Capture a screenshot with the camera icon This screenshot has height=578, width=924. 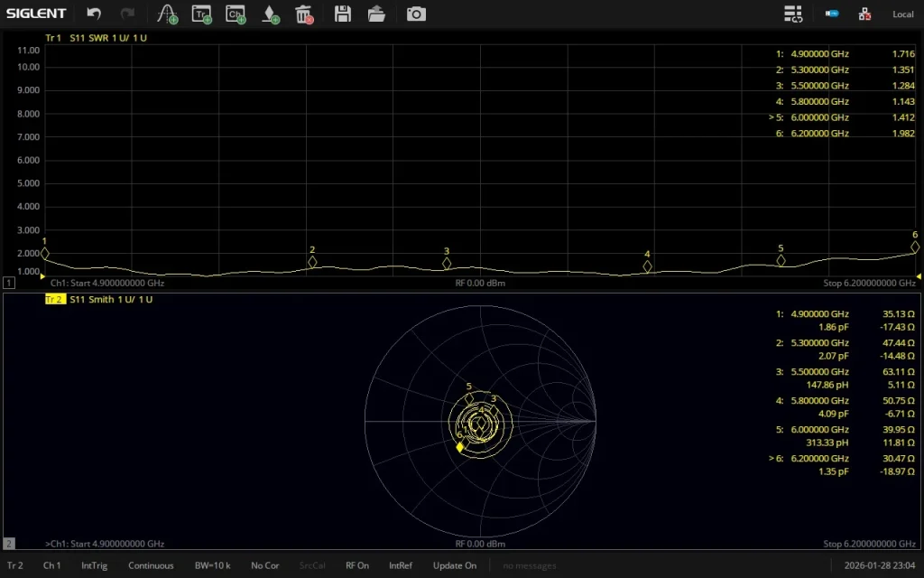coord(416,14)
